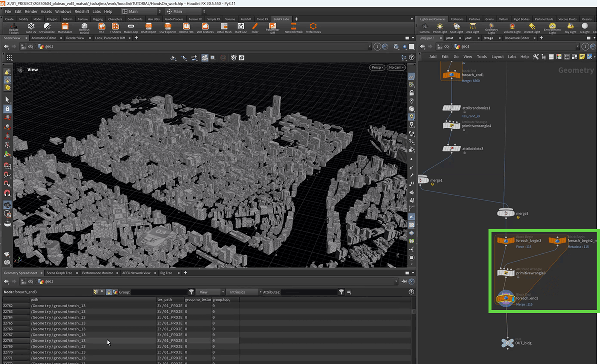Screen dimensions: 600x364
Task: Click the Auto UV shelf tool
Action: [31, 27]
